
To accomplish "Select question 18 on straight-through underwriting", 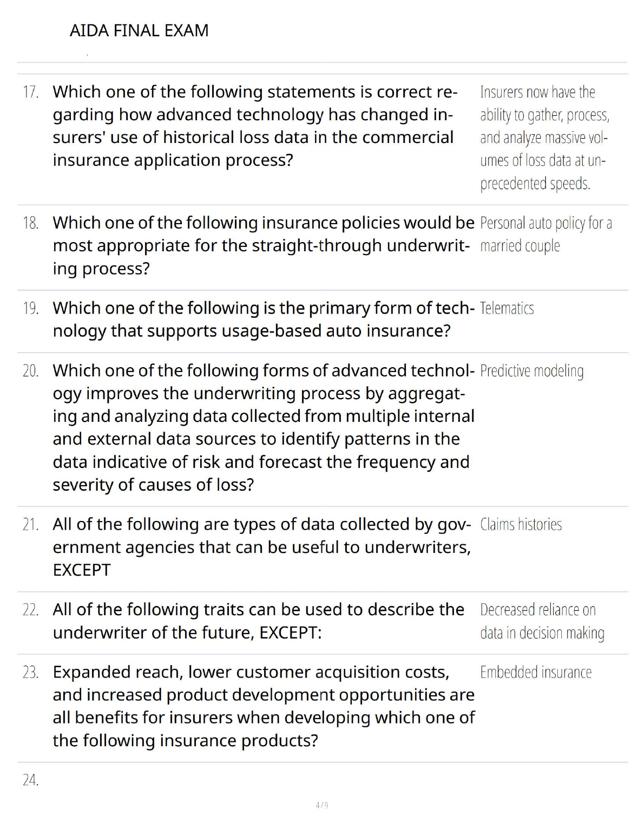I will pos(263,245).
